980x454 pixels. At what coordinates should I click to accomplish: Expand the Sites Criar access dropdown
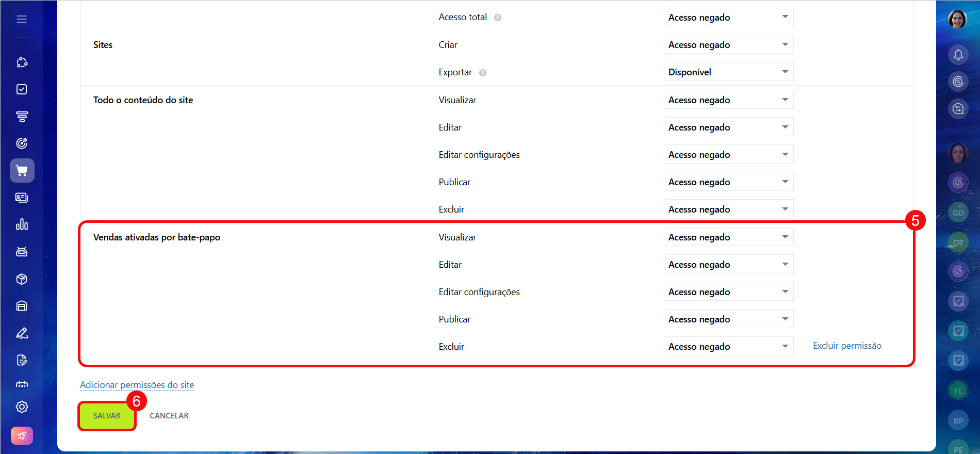pos(728,45)
